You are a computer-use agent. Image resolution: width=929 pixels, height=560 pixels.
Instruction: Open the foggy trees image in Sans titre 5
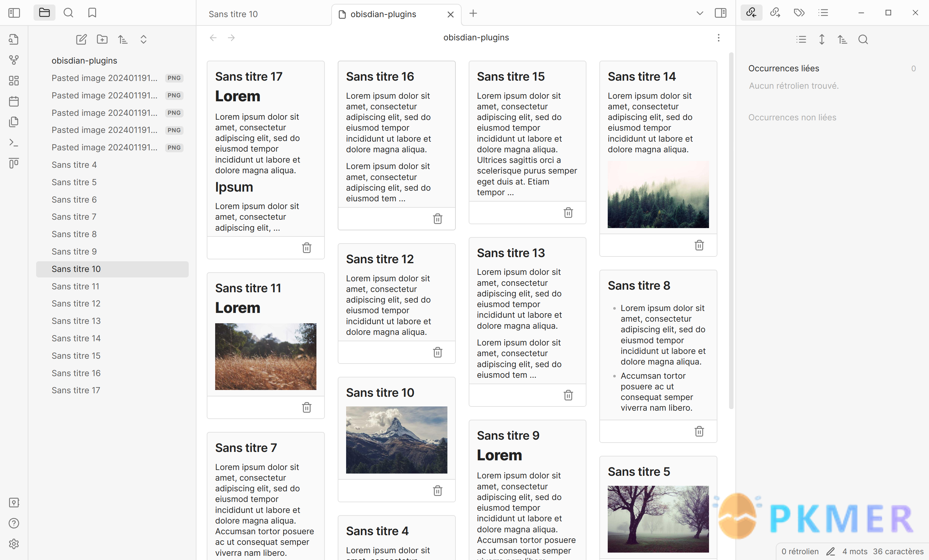(x=658, y=519)
